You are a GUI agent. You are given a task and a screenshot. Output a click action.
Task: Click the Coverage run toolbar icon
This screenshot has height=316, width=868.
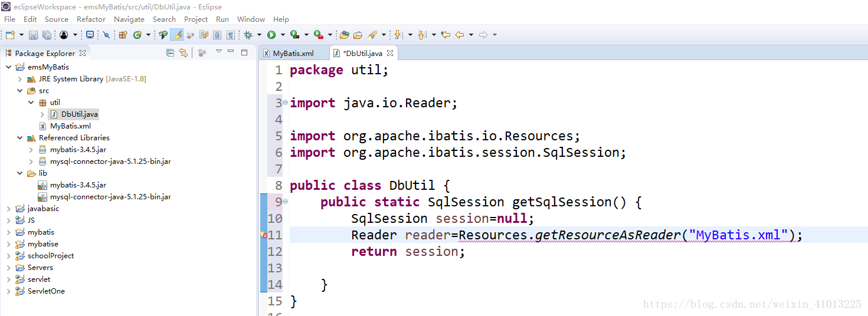point(294,35)
